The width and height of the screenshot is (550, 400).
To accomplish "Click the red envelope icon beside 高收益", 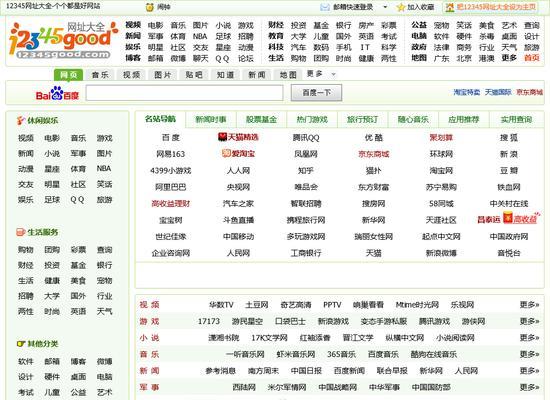I will pyautogui.click(x=508, y=218).
